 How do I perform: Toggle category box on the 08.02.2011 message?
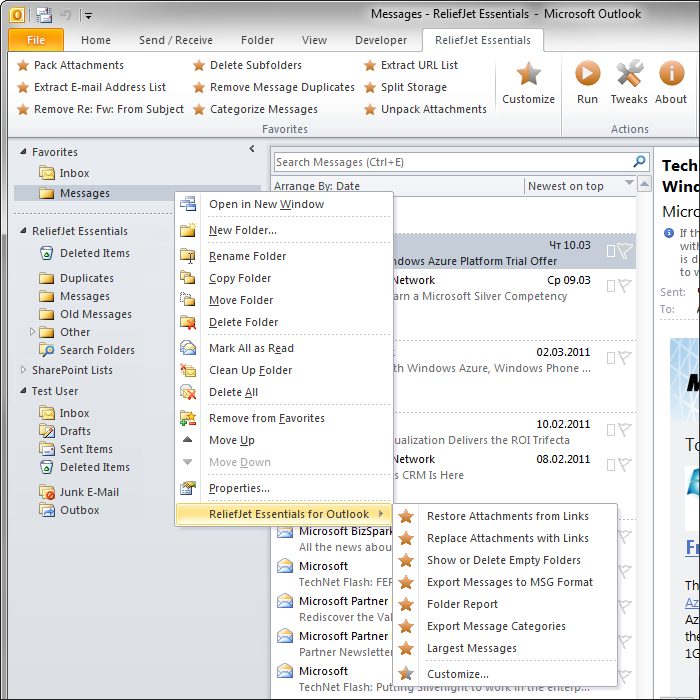coord(611,465)
